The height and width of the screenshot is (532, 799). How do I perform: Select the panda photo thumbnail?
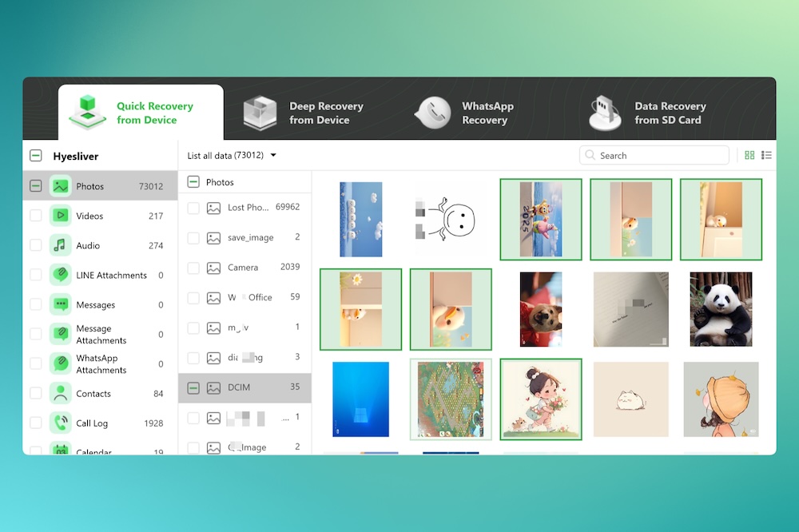coord(721,308)
